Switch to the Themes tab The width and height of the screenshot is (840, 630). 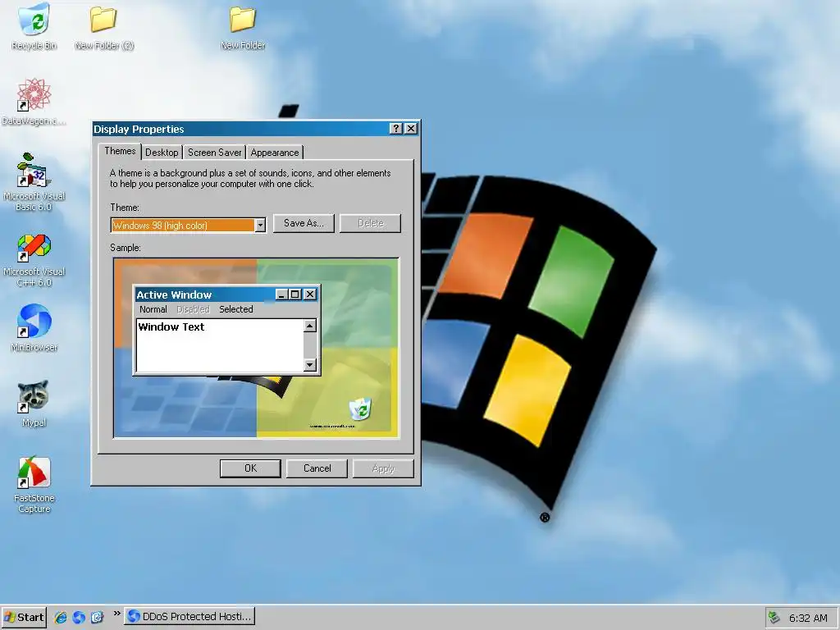point(120,151)
